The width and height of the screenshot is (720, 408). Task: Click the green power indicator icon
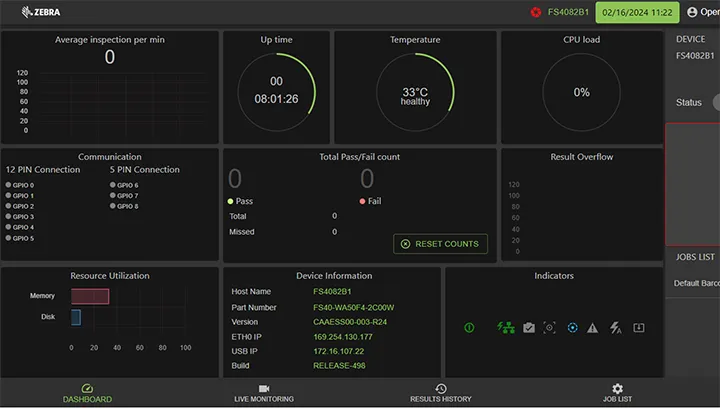(469, 327)
